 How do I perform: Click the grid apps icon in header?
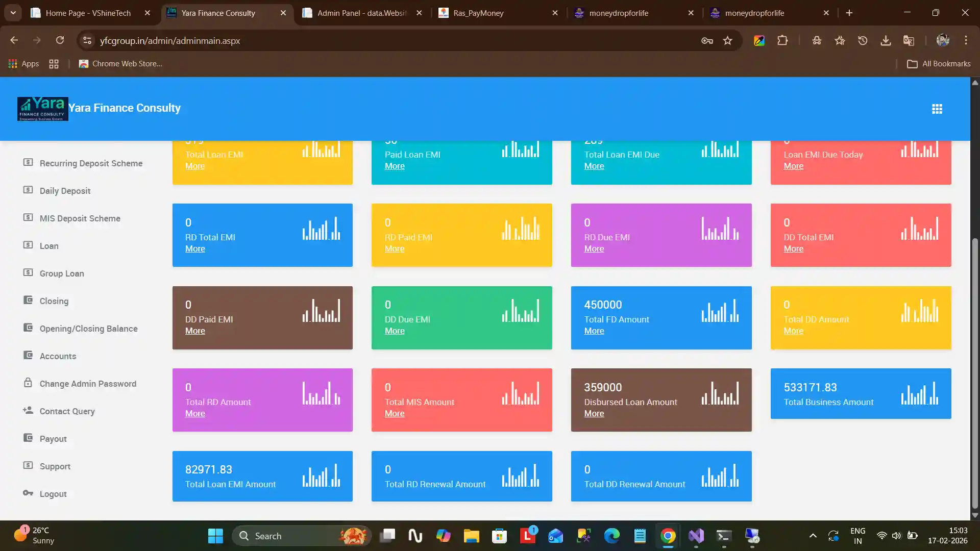(x=937, y=109)
